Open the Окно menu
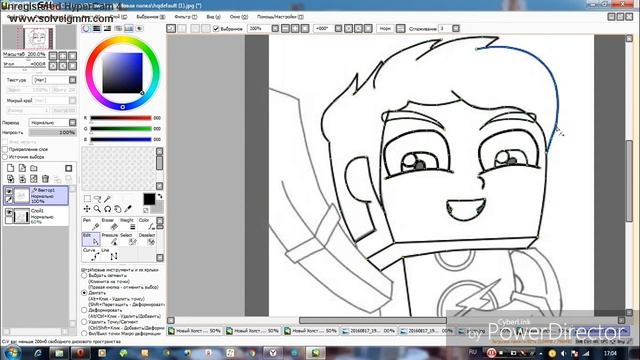 tap(238, 17)
